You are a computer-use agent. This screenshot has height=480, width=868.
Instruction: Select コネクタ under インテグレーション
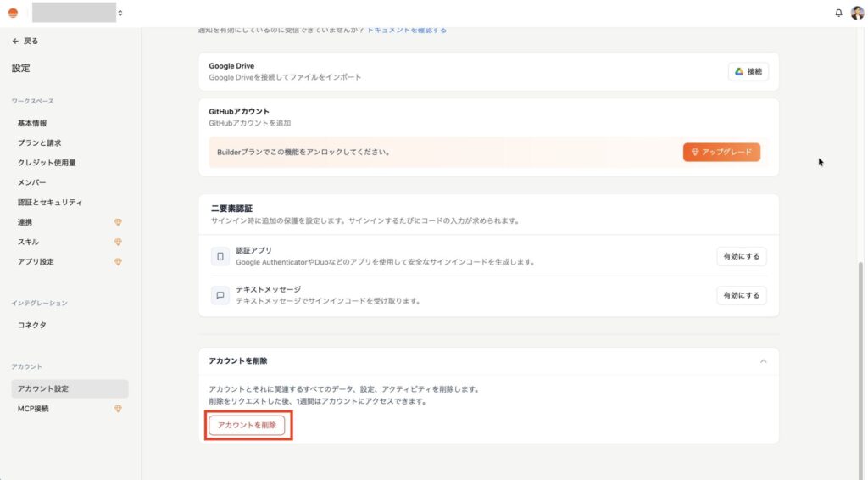pos(31,325)
